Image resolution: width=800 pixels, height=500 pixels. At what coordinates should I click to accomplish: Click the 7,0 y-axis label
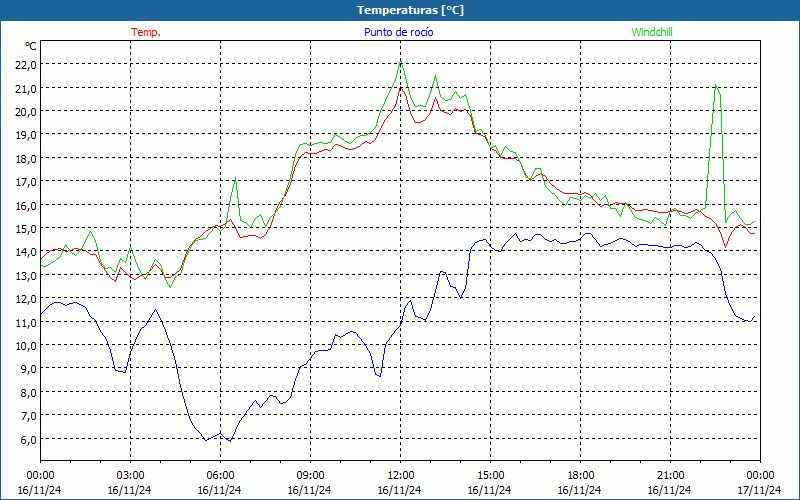point(28,415)
